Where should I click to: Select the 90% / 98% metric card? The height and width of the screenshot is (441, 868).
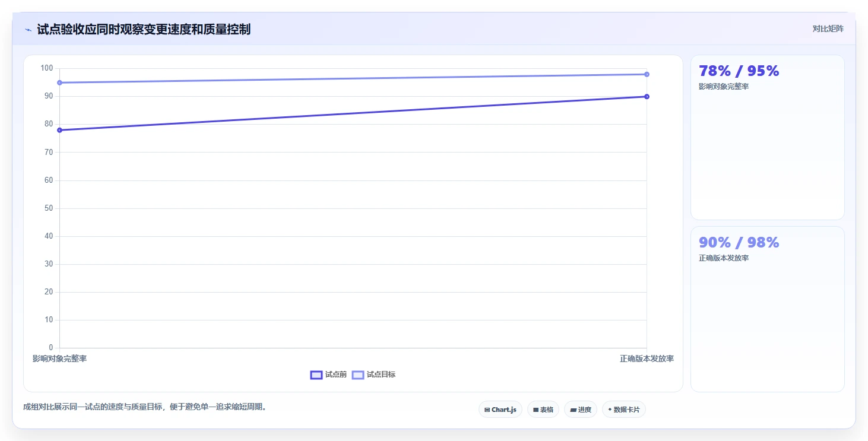(x=768, y=309)
